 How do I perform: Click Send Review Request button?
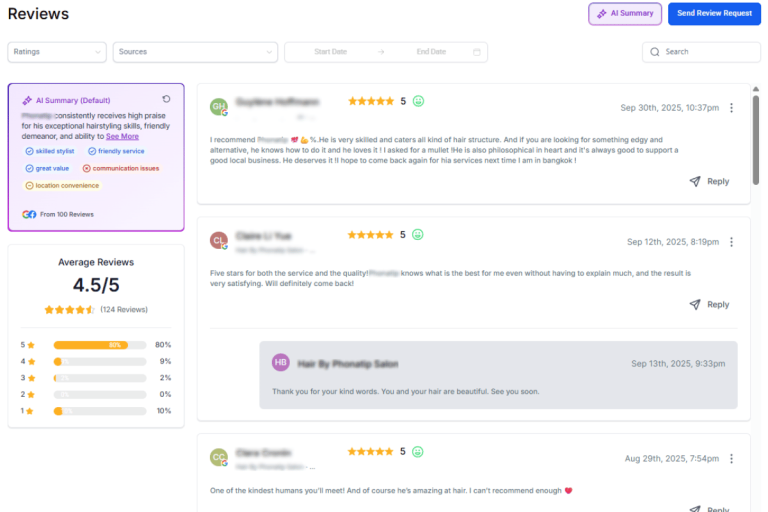[x=714, y=13]
